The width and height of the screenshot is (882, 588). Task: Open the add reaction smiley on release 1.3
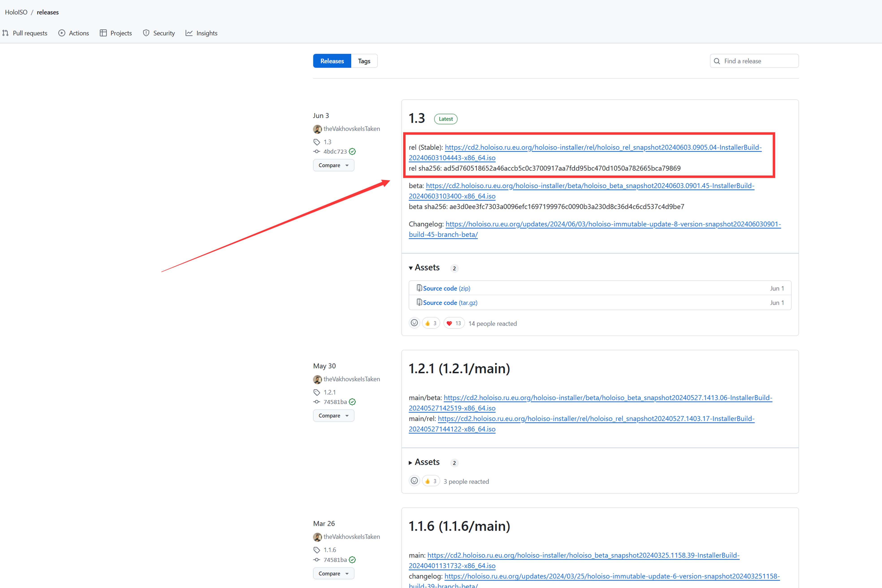click(x=414, y=323)
